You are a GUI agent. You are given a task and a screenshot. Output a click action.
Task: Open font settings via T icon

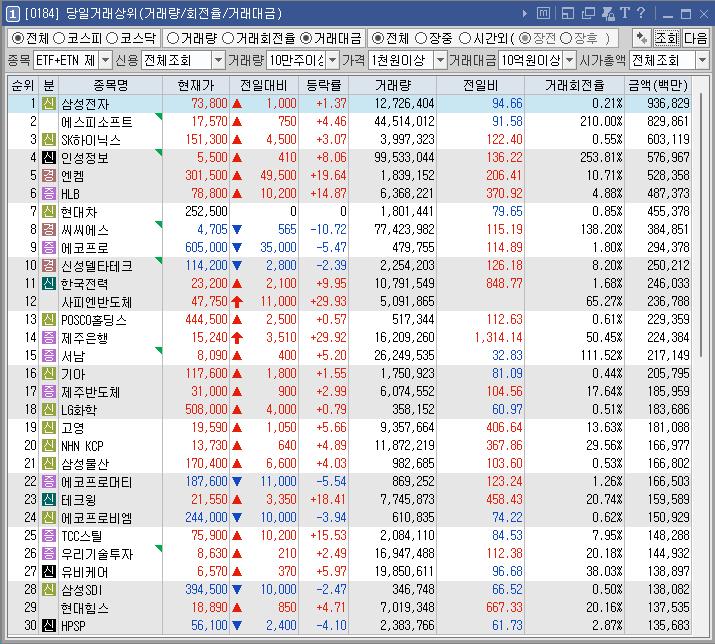tap(625, 13)
